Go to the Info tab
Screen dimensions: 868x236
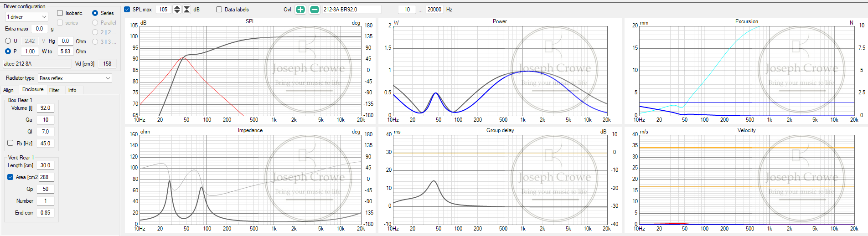point(72,90)
